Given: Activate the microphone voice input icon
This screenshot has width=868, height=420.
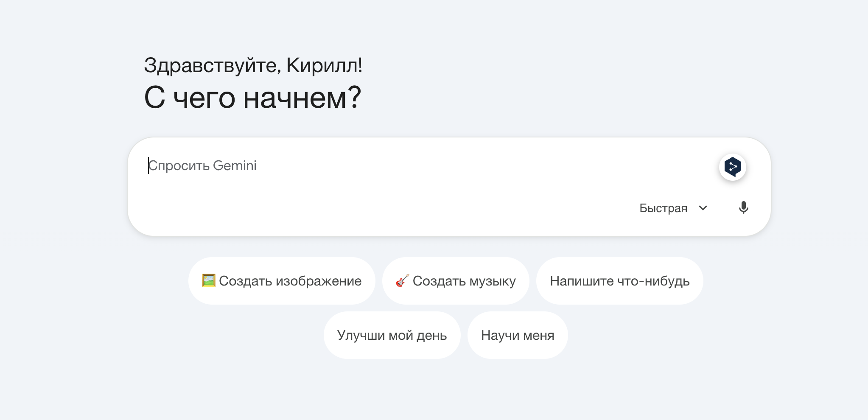Looking at the screenshot, I should tap(743, 208).
